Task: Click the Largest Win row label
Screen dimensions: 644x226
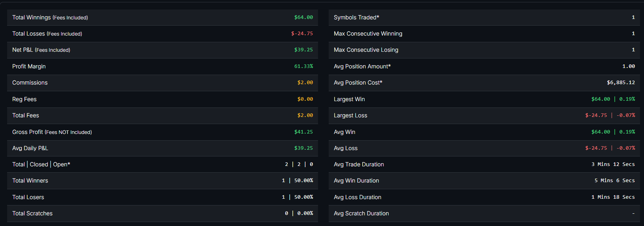Action: pos(349,99)
